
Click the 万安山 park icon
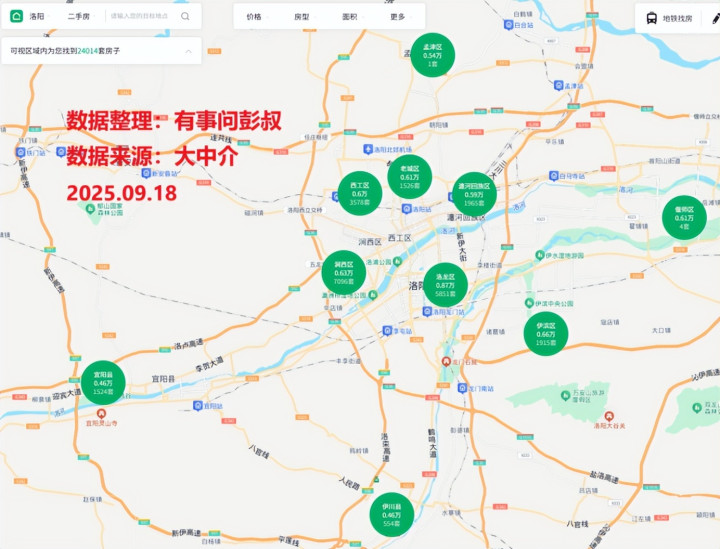click(566, 395)
